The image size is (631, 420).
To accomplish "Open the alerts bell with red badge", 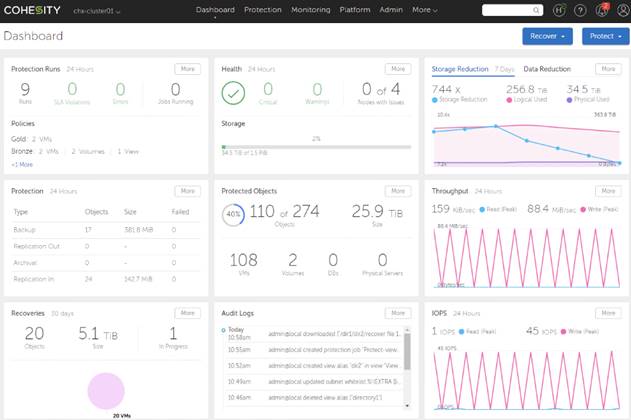I will [602, 10].
